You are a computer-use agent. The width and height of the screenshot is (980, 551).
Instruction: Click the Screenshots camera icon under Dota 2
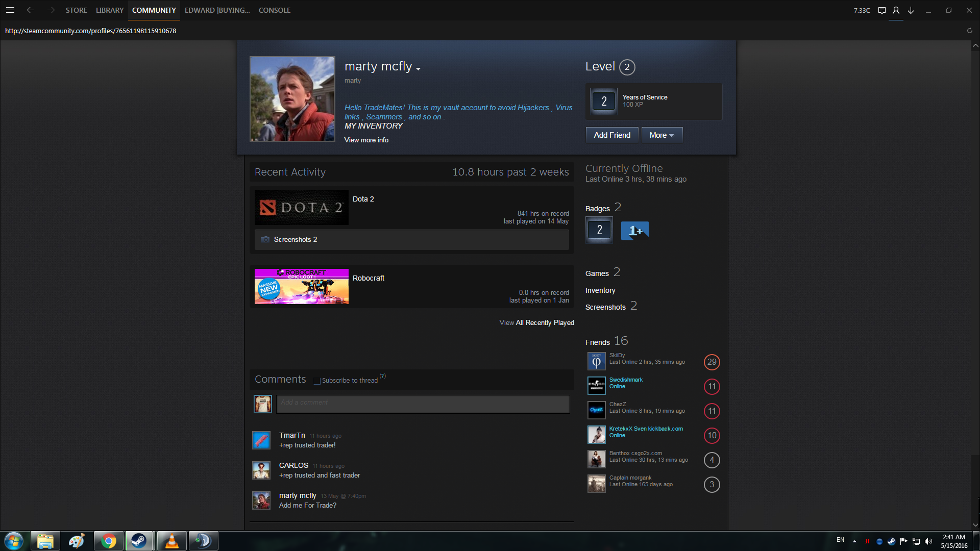pyautogui.click(x=265, y=239)
